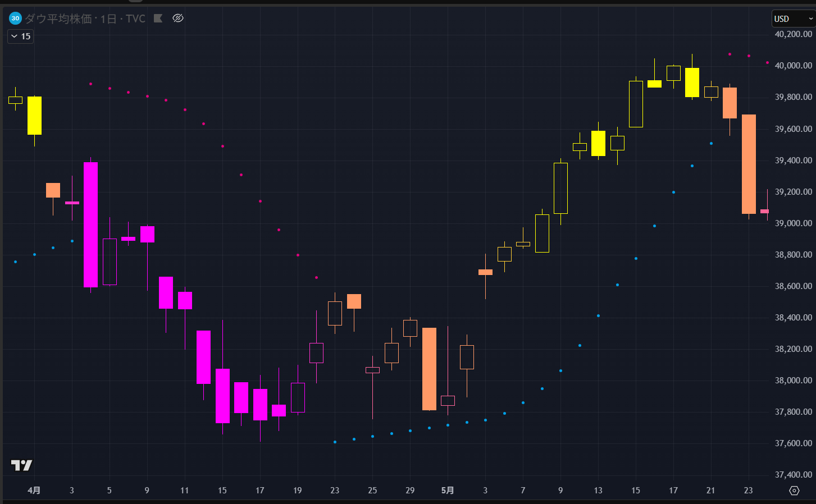Open chart settings via the hexagon gear icon

coord(794,491)
